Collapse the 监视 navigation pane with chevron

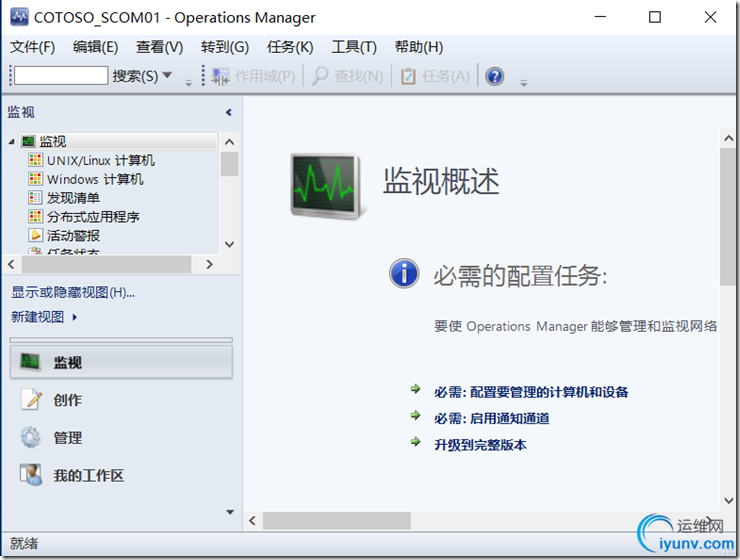[229, 112]
